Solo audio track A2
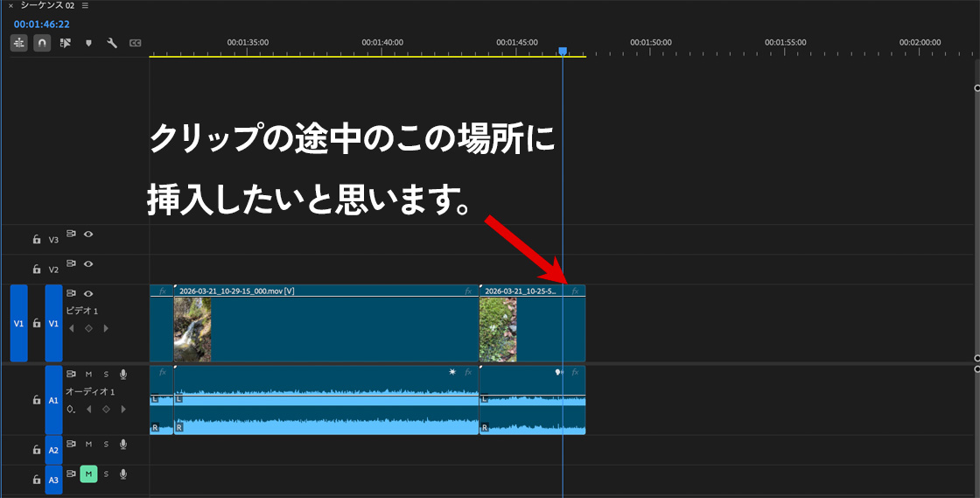 coord(106,445)
